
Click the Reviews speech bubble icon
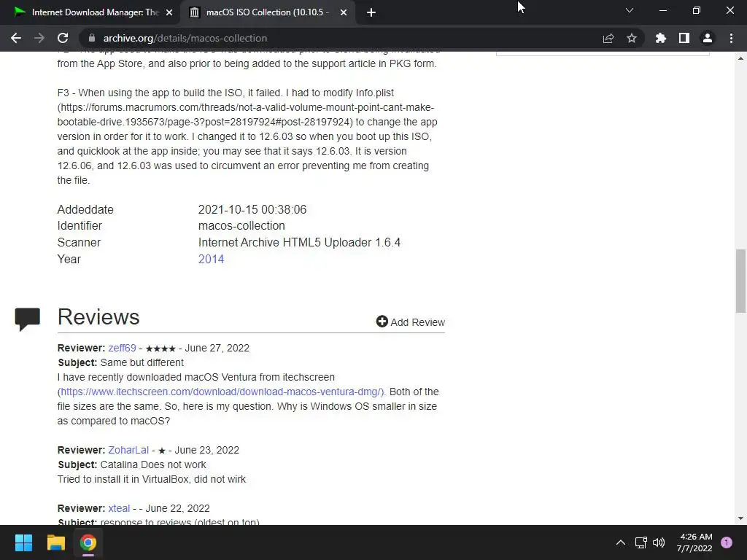[28, 319]
